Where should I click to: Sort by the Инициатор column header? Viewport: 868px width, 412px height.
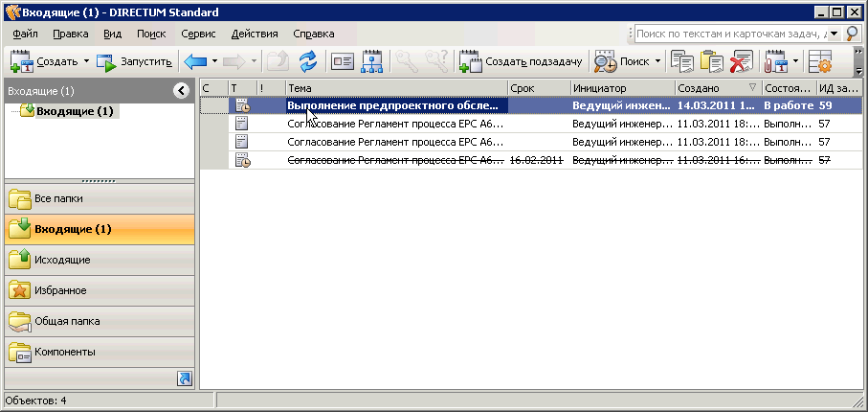tap(623, 88)
